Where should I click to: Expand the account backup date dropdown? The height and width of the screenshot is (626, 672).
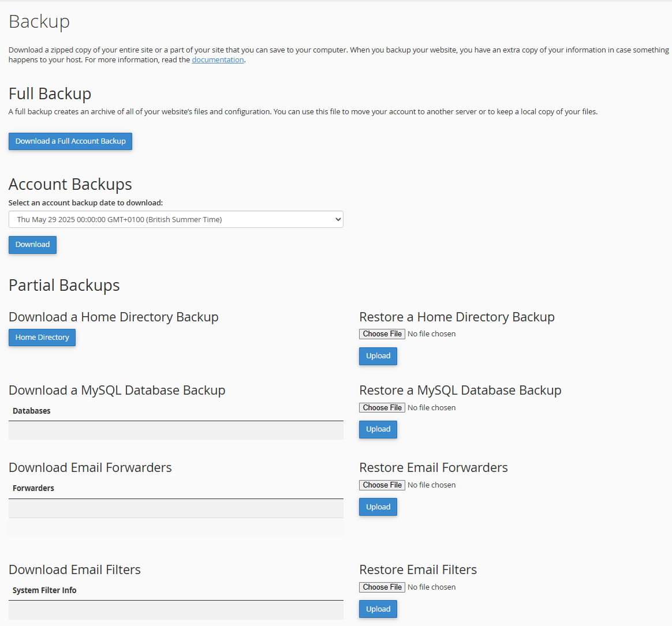pyautogui.click(x=176, y=219)
